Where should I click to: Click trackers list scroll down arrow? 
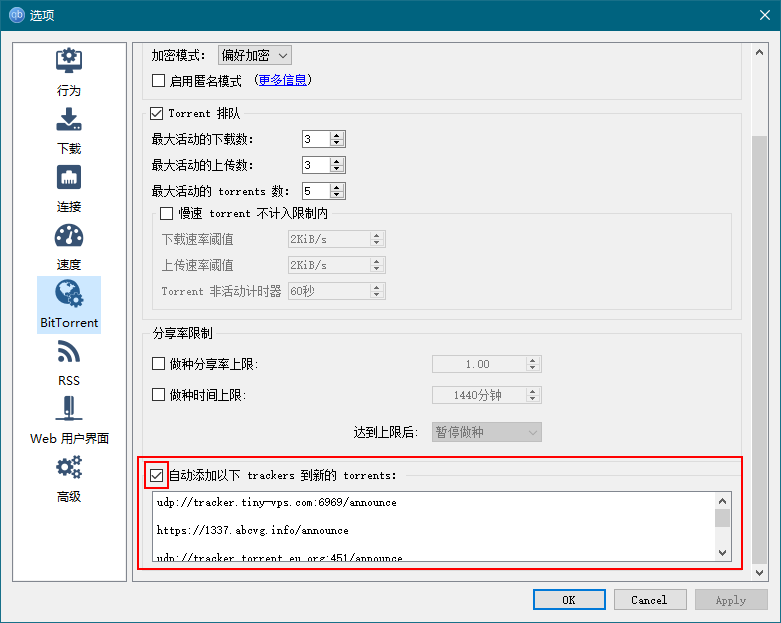723,553
